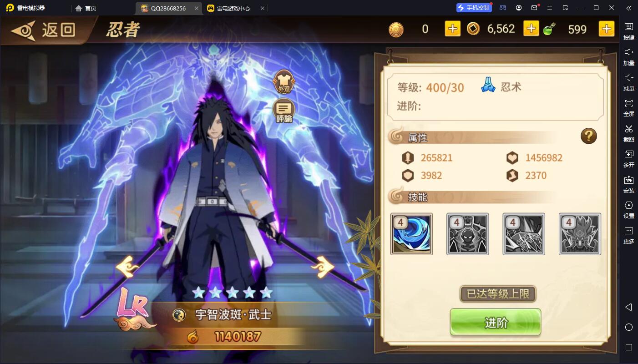Click the attributes question mark help icon
The width and height of the screenshot is (638, 364).
coord(588,136)
